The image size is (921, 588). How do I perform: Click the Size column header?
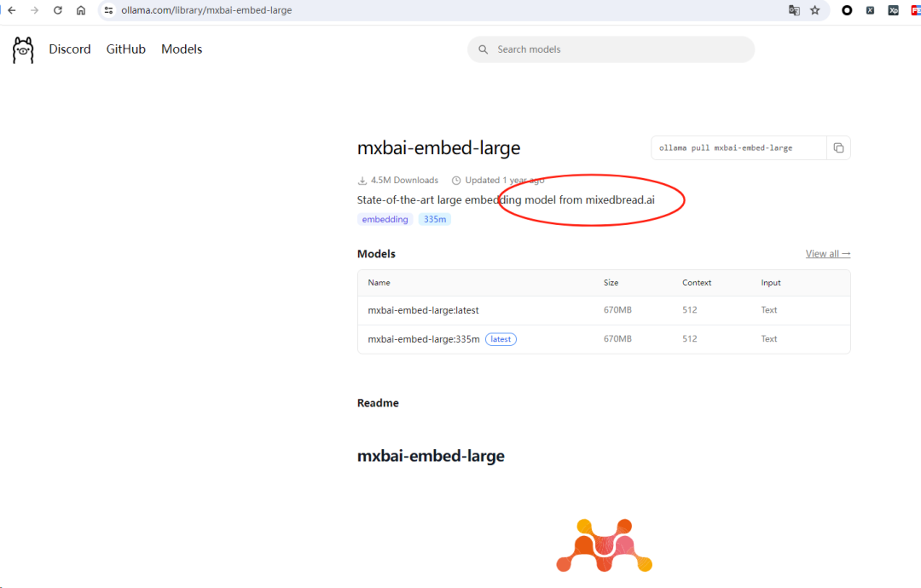(611, 282)
